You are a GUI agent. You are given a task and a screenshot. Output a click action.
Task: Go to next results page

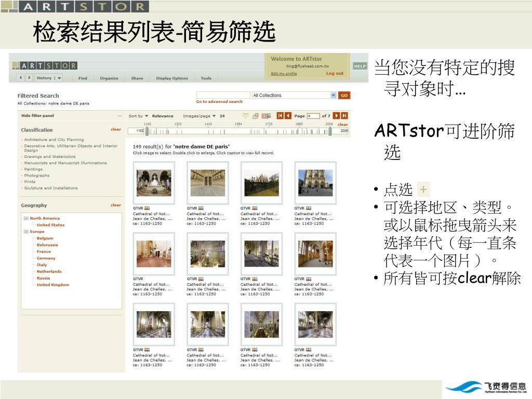[x=336, y=116]
